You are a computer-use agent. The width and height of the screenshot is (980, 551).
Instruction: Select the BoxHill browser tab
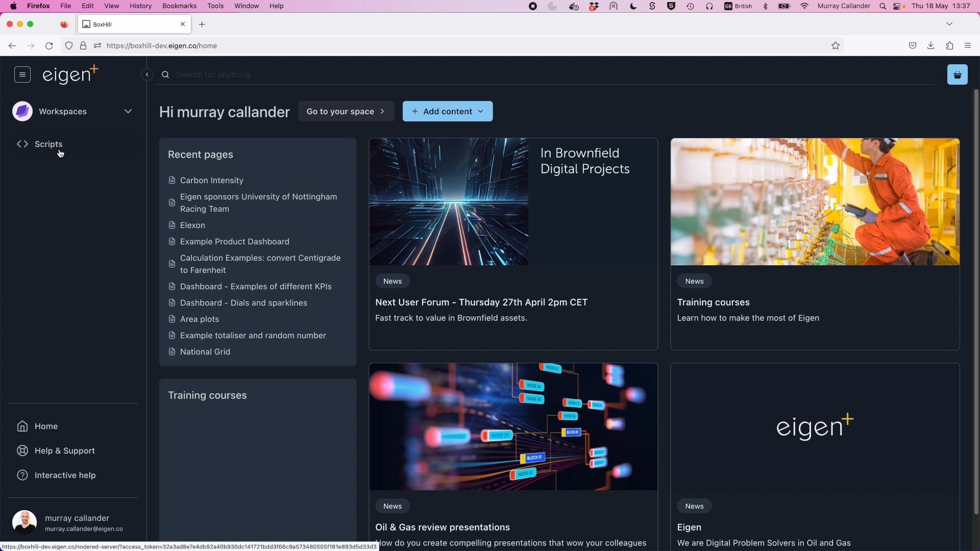pos(122,24)
